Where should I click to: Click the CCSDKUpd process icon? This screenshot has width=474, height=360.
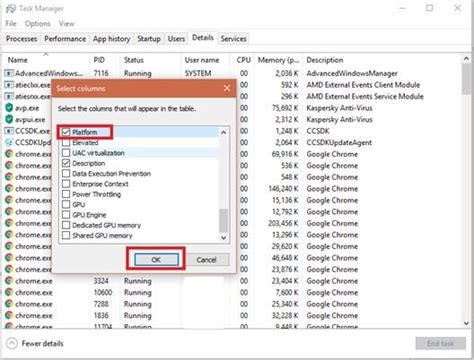(x=9, y=142)
